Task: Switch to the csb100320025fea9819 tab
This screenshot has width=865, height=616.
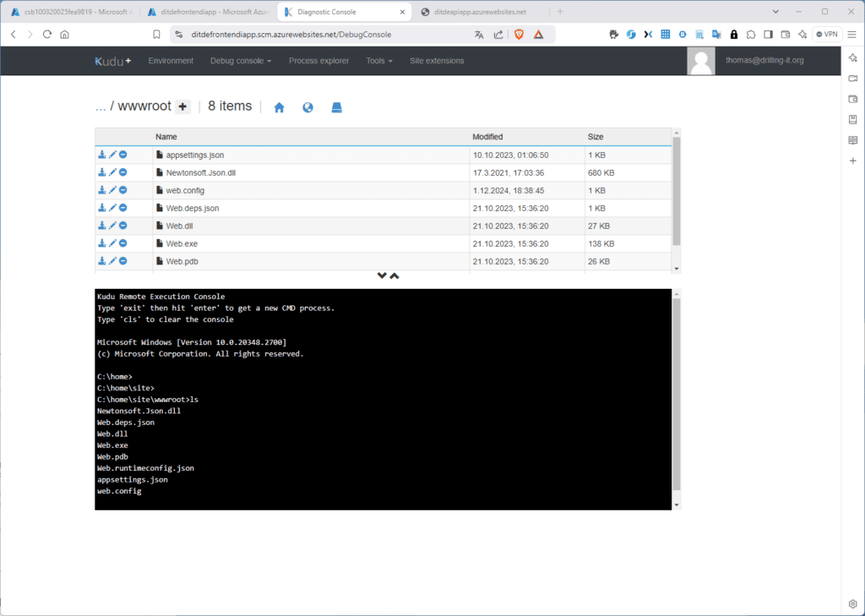Action: click(x=72, y=12)
